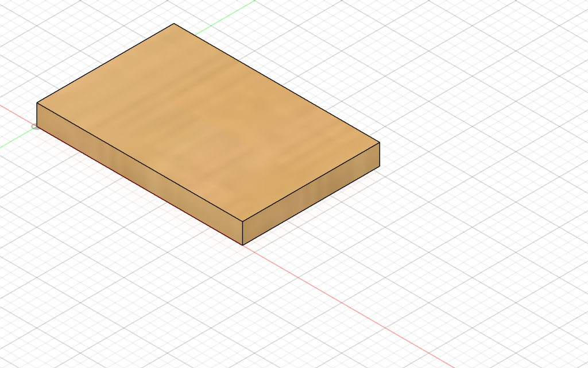Click the origin point circle beside the box

pos(34,127)
